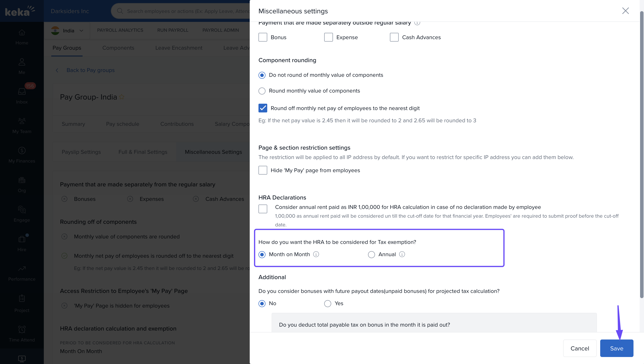Image resolution: width=644 pixels, height=364 pixels.
Task: Switch to the Components tab
Action: pyautogui.click(x=118, y=48)
